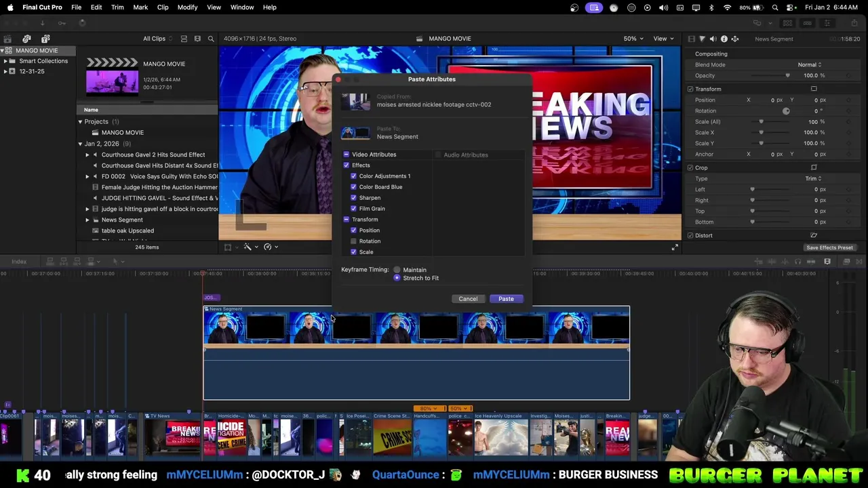Open the Titles and Generators sidebar
Image resolution: width=868 pixels, height=488 pixels.
[45, 39]
